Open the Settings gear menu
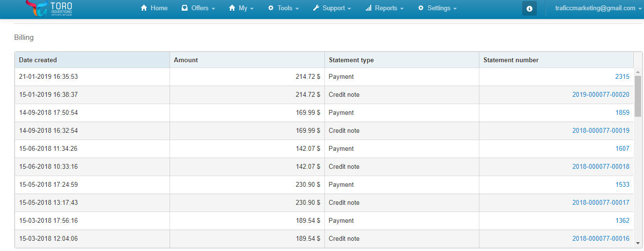The height and width of the screenshot is (251, 644). coord(437,8)
